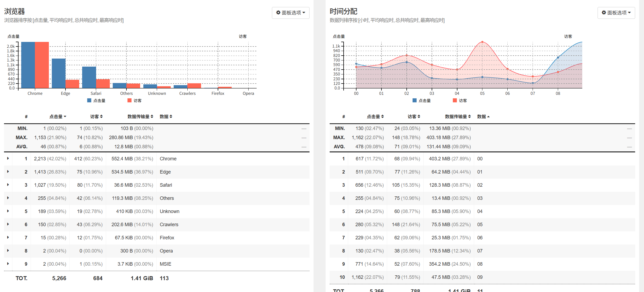Expand the Edge browser row
644x292 pixels.
coord(8,172)
